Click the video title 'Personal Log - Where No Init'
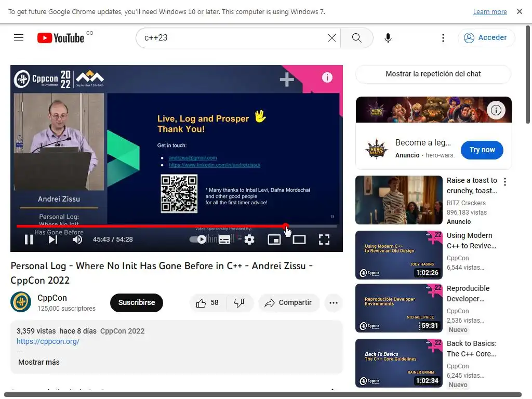This screenshot has height=399, width=532. click(162, 273)
